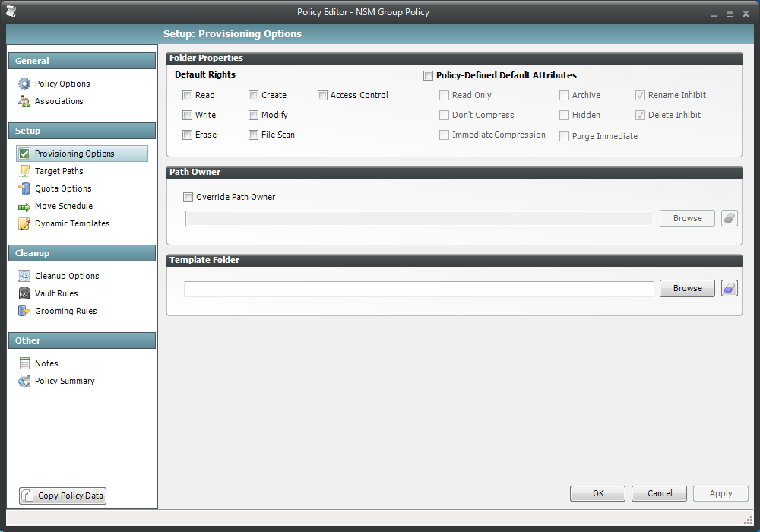This screenshot has width=760, height=532.
Task: Enable Policy-Defined Default Attributes
Action: click(x=428, y=75)
